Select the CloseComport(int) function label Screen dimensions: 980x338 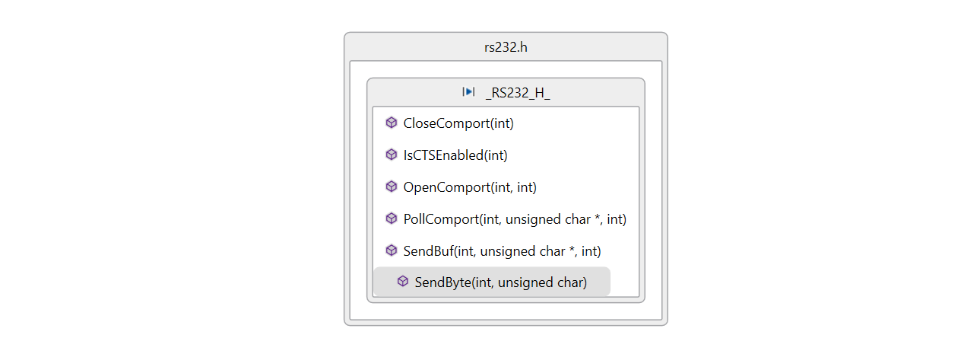click(x=453, y=123)
